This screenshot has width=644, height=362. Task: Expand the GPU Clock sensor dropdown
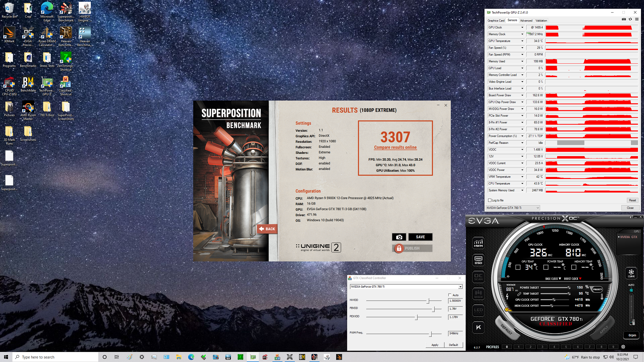point(522,27)
